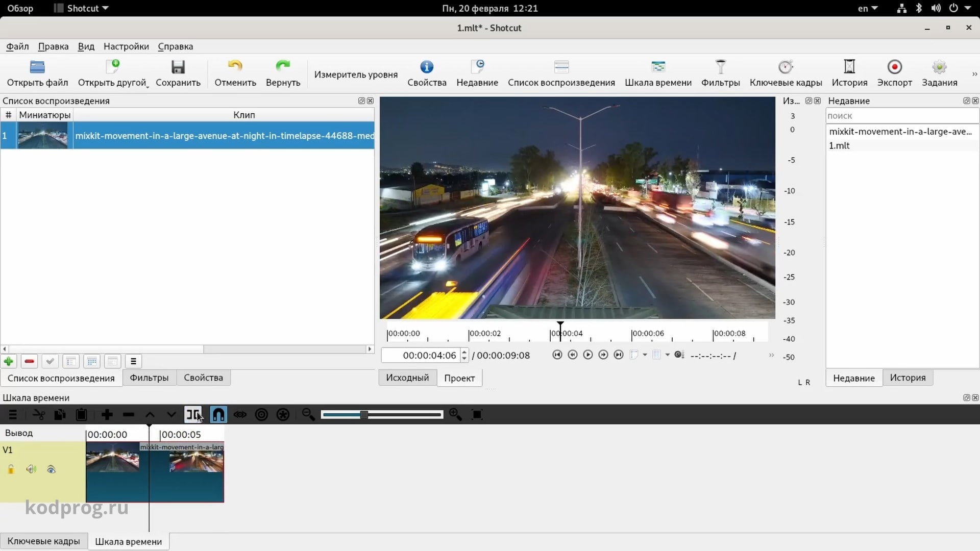Image resolution: width=980 pixels, height=551 pixels.
Task: Click the player play button
Action: [x=587, y=355]
